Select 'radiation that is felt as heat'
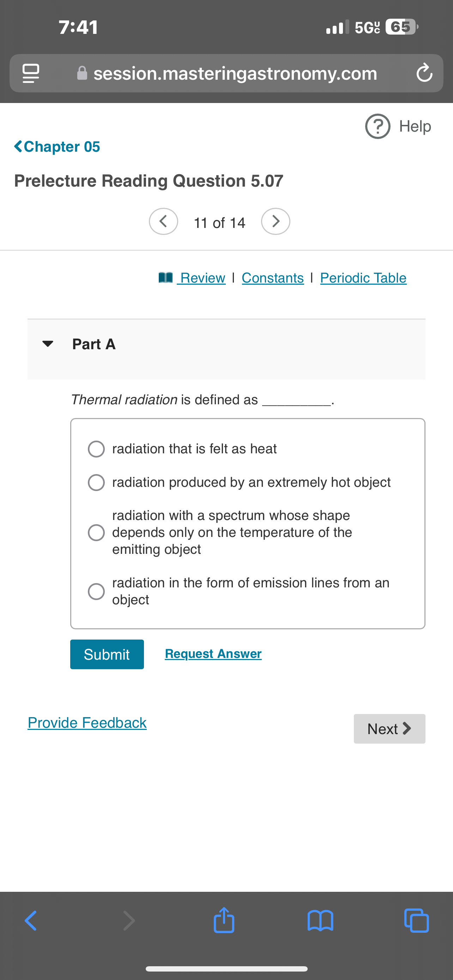 click(96, 449)
